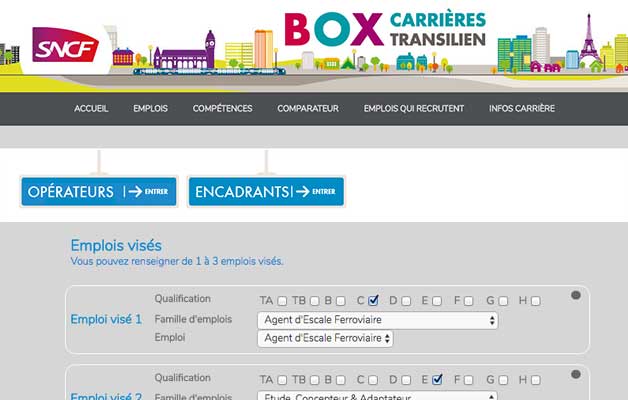The image size is (628, 400).
Task: Go to the Compétences section
Action: coord(222,109)
